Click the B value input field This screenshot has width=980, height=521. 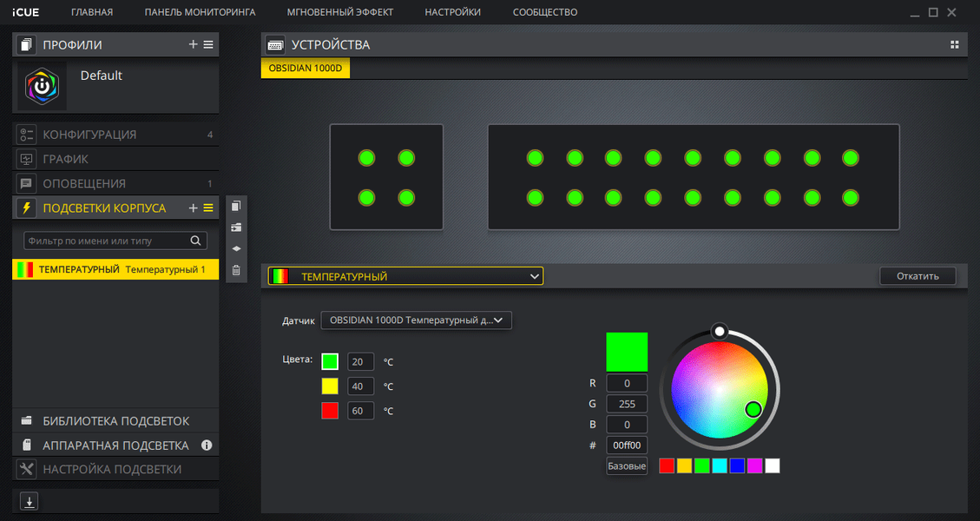(626, 425)
